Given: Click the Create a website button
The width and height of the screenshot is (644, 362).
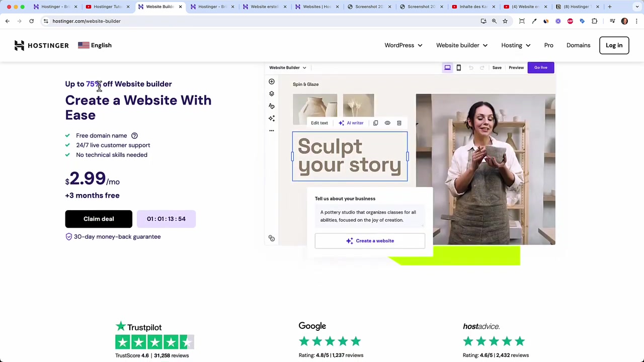Looking at the screenshot, I should [370, 241].
